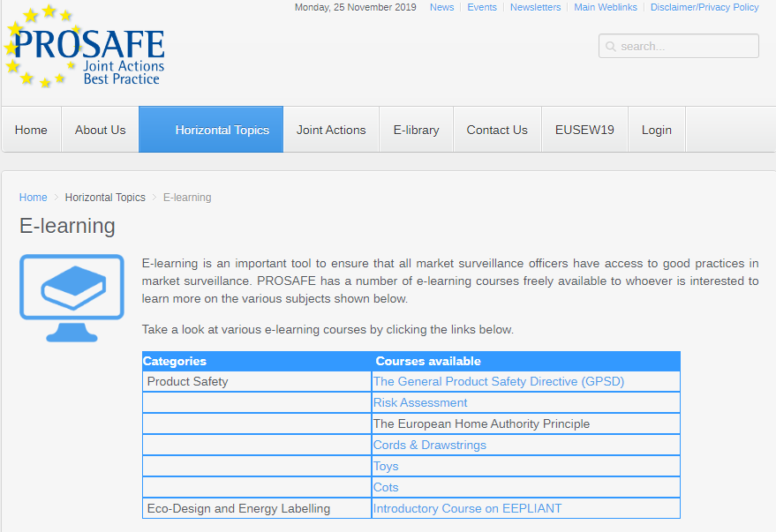Open the Risk Assessment course

click(419, 402)
